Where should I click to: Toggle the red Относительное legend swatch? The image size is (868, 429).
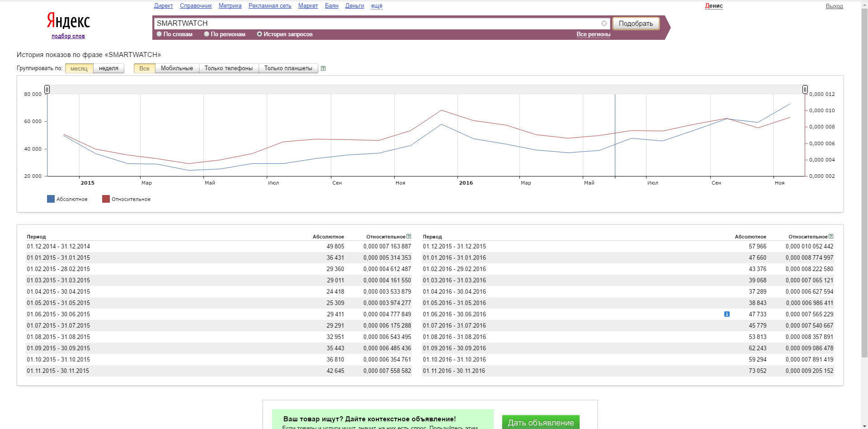tap(106, 199)
